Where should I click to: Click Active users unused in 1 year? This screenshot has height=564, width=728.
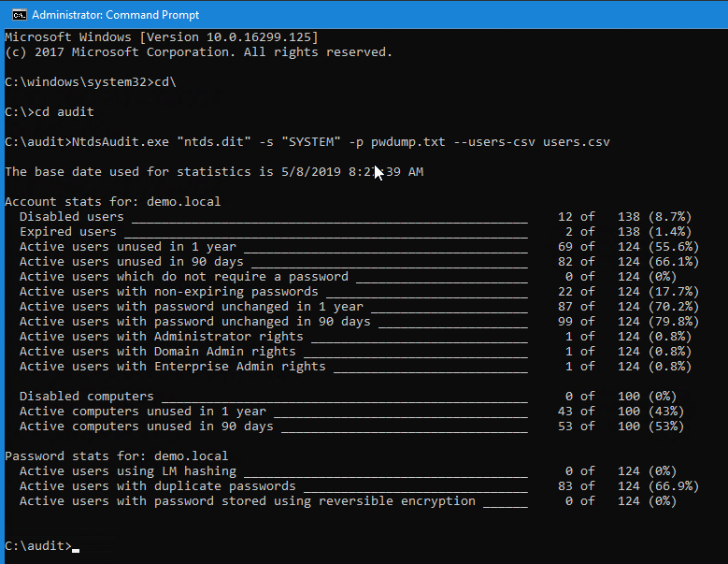359,247
